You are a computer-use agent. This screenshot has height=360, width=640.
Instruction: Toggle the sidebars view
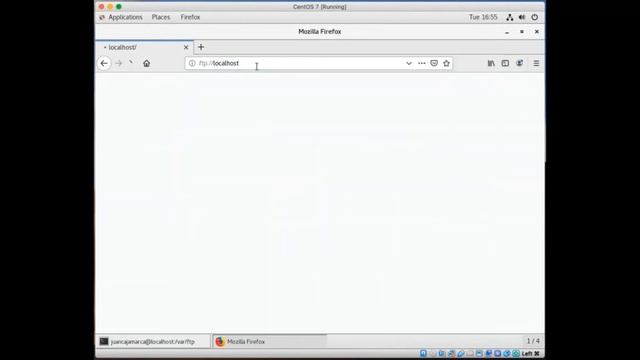505,63
